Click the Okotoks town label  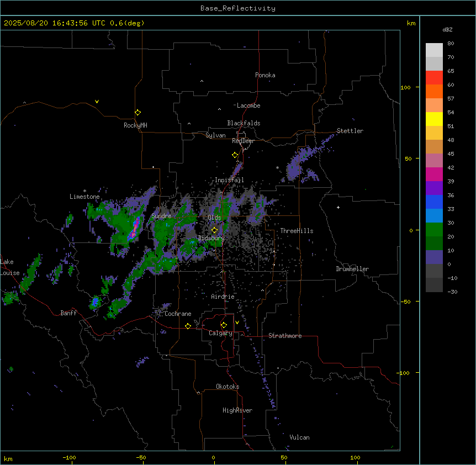click(x=228, y=387)
